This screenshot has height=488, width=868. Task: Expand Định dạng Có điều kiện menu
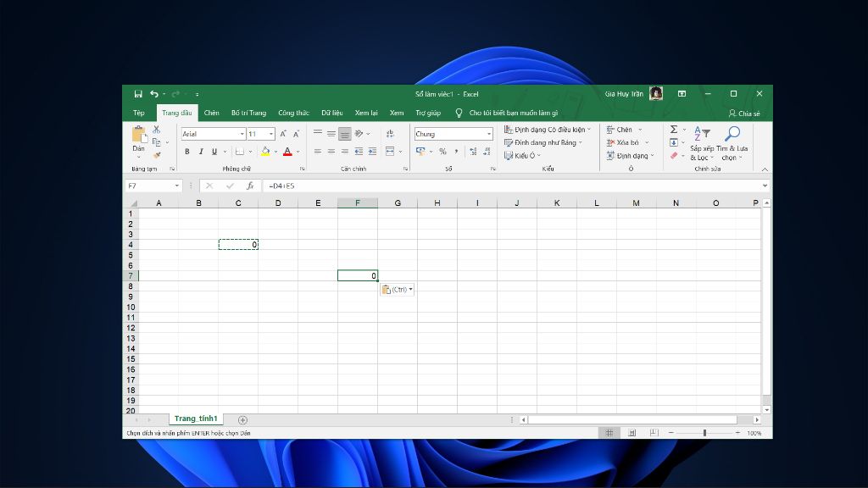click(548, 130)
